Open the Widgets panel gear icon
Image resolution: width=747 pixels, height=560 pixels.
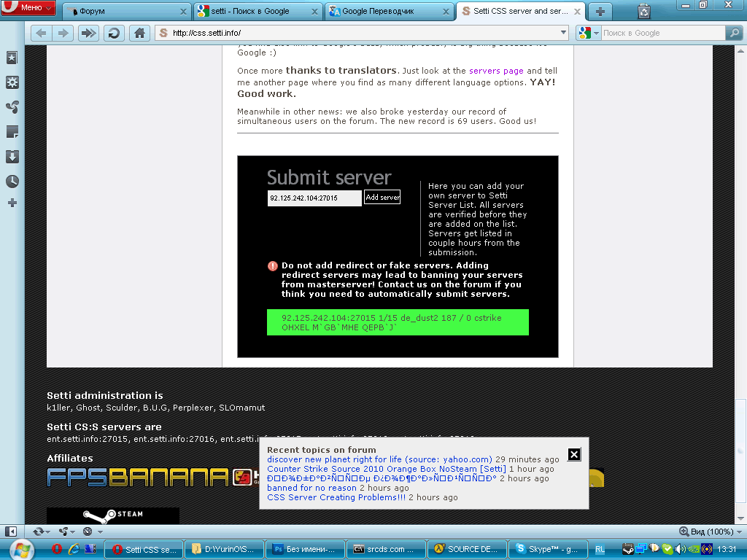[12, 82]
